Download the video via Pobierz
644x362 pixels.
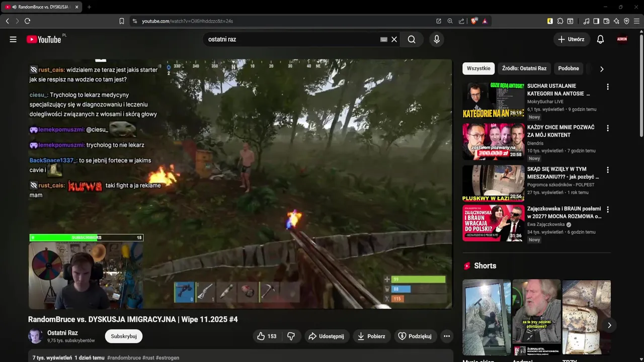point(371,336)
